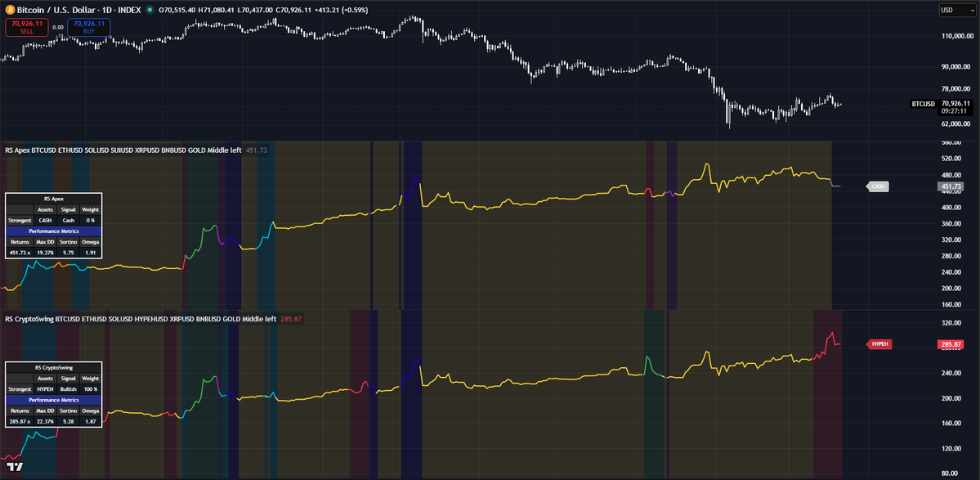Click the red 285.87 axis price tag
The height and width of the screenshot is (480, 980).
950,343
